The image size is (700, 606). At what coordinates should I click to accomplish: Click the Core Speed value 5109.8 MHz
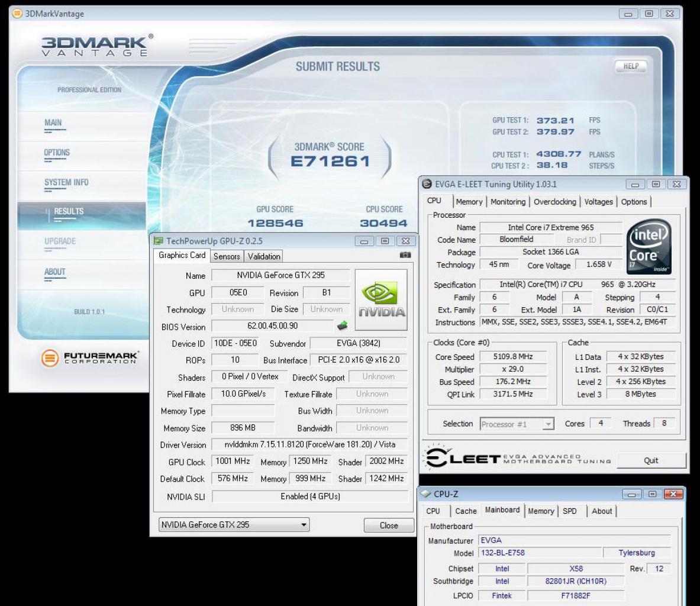513,357
